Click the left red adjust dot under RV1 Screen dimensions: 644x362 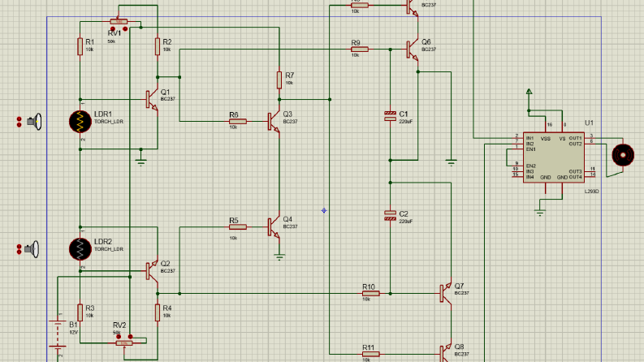pos(113,29)
